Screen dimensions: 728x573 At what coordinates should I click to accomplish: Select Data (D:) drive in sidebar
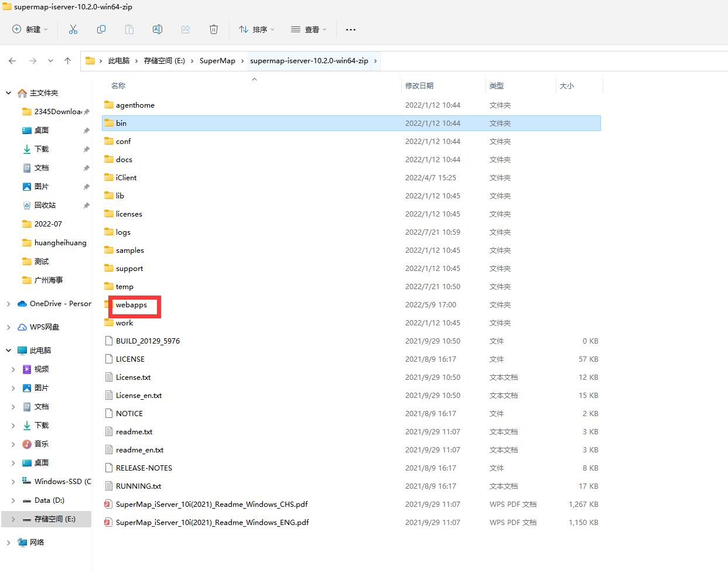[x=49, y=500]
